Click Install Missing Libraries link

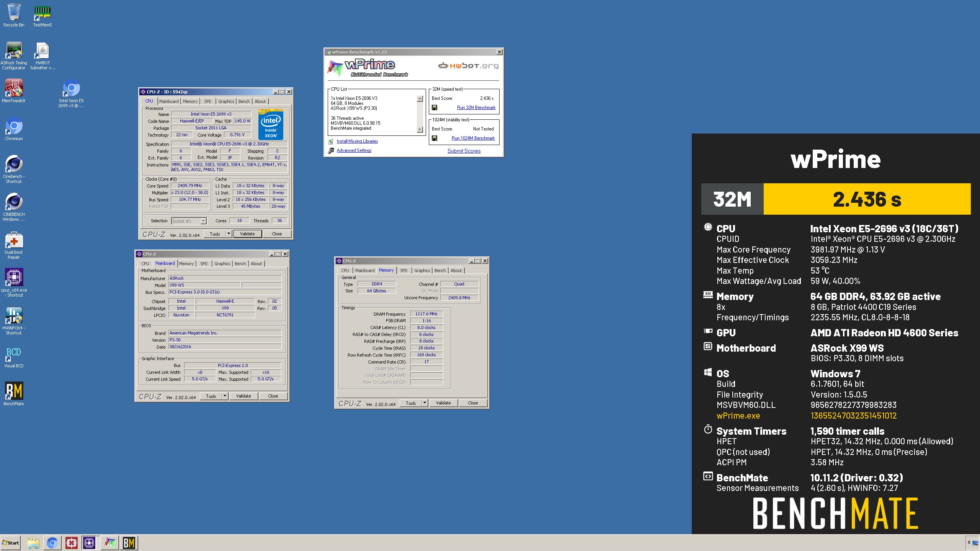[x=357, y=141]
